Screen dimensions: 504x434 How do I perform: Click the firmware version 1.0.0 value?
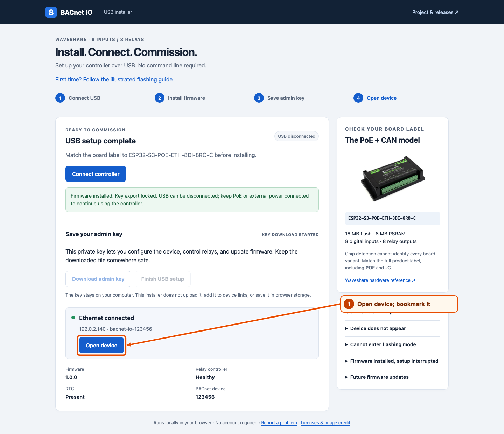pyautogui.click(x=71, y=377)
